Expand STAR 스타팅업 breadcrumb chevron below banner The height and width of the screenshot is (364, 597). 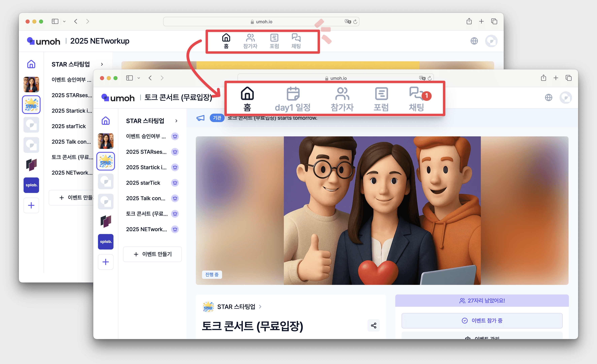260,307
